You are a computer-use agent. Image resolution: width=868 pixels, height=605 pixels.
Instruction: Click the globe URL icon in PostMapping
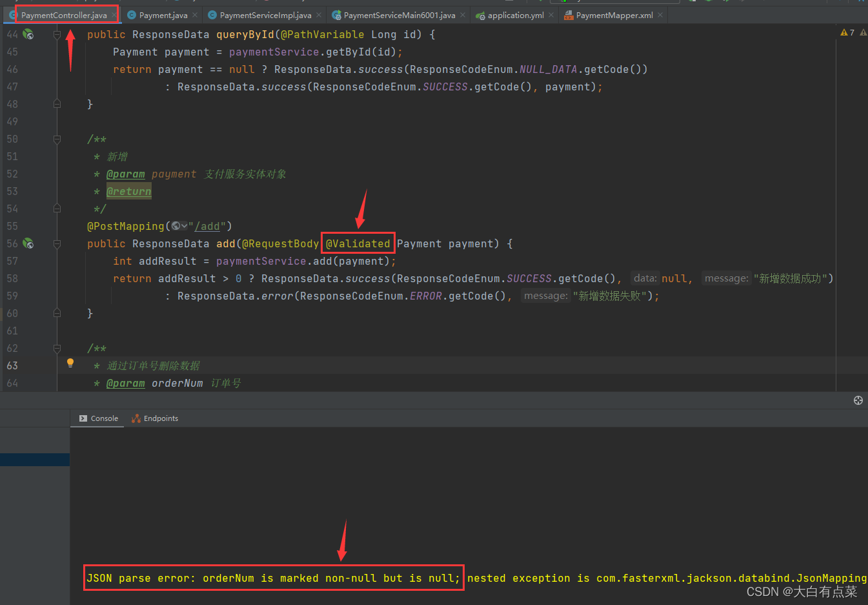coord(176,226)
